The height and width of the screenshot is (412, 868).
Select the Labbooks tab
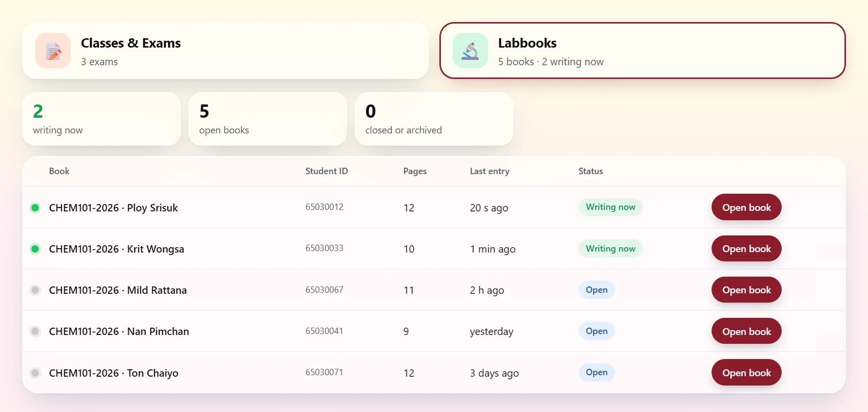[x=642, y=51]
